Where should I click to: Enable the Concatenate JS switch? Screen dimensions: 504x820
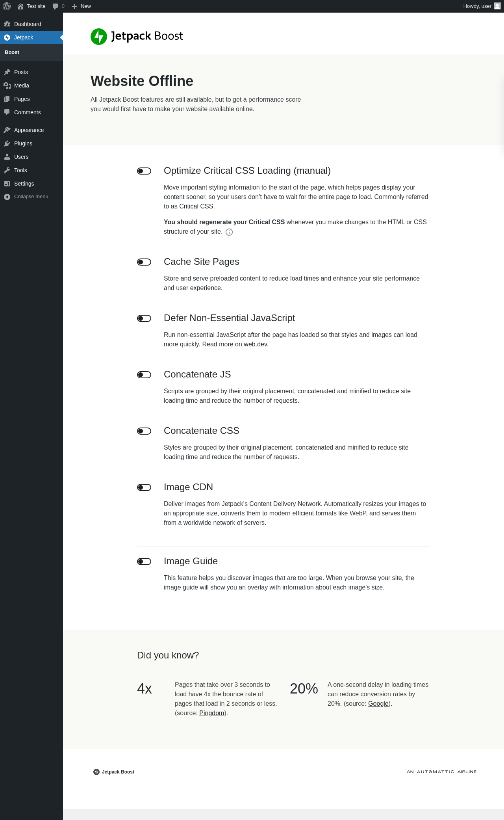(x=144, y=375)
